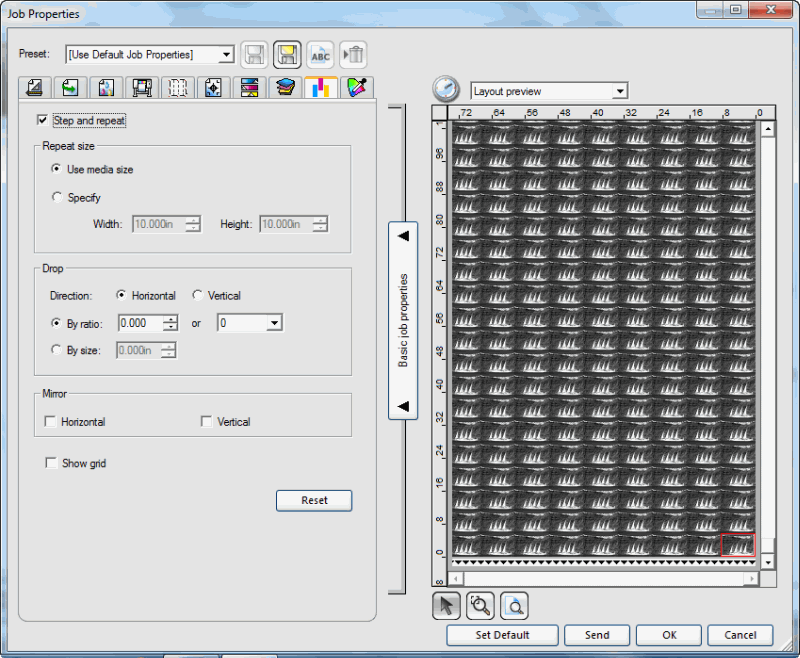Viewport: 800px width, 658px height.
Task: Click the page magnifier zoom-to-fit icon
Action: point(514,604)
